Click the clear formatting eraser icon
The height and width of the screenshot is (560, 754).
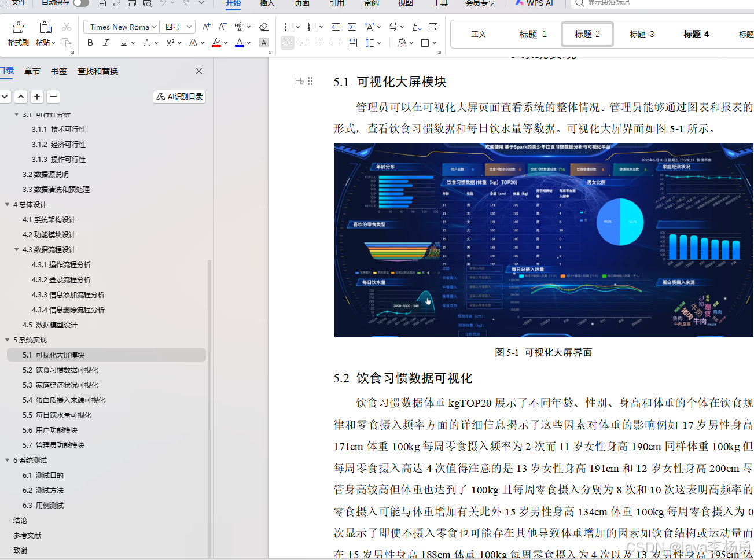(264, 27)
